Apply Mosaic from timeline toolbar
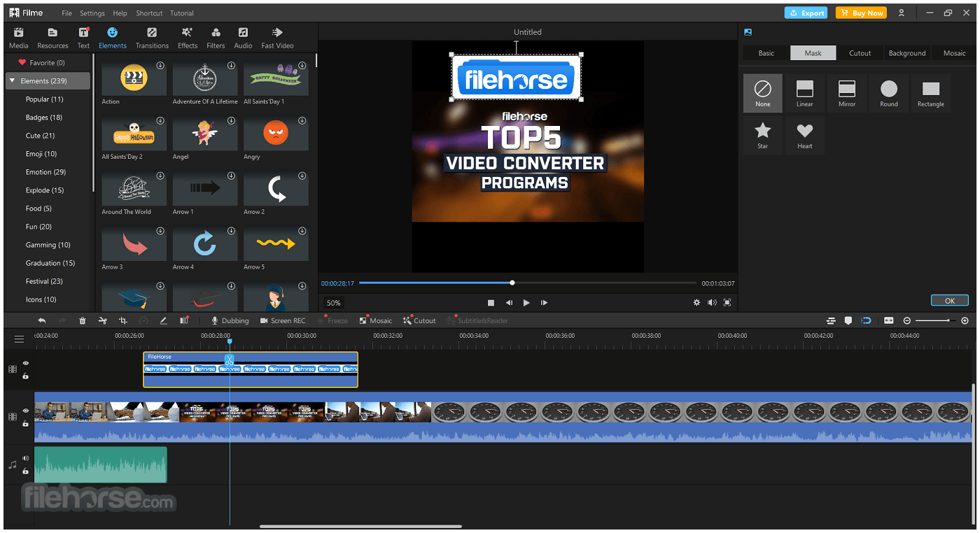This screenshot has height=533, width=980. [x=376, y=320]
